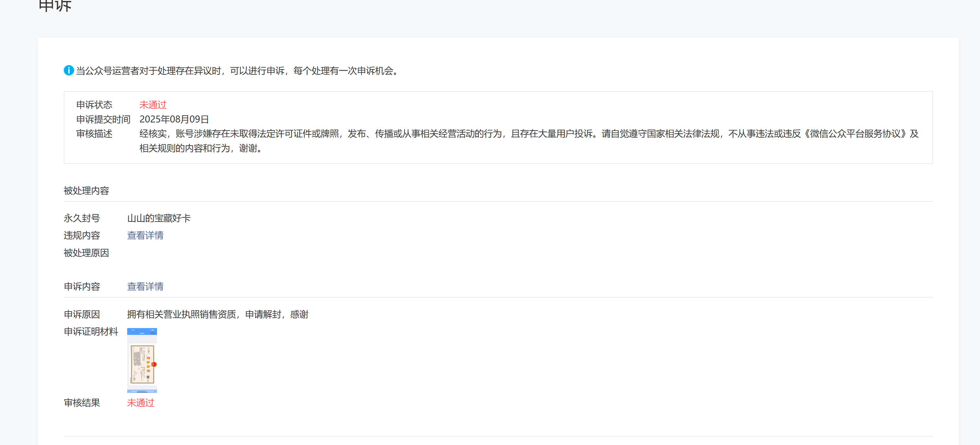Click red 未通过 beside 申诉状态
Viewport: 980px width, 445px height.
tap(153, 105)
